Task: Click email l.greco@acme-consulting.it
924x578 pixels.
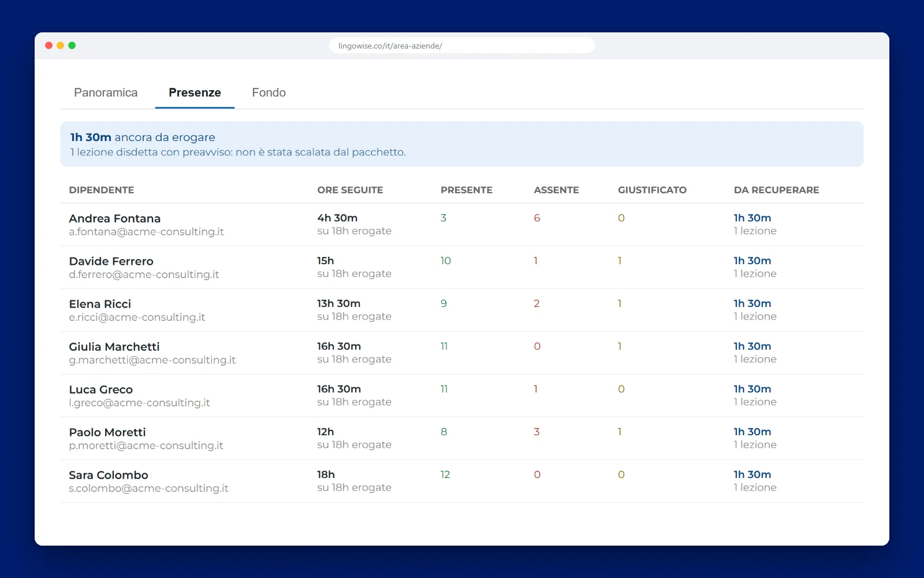Action: coord(139,403)
